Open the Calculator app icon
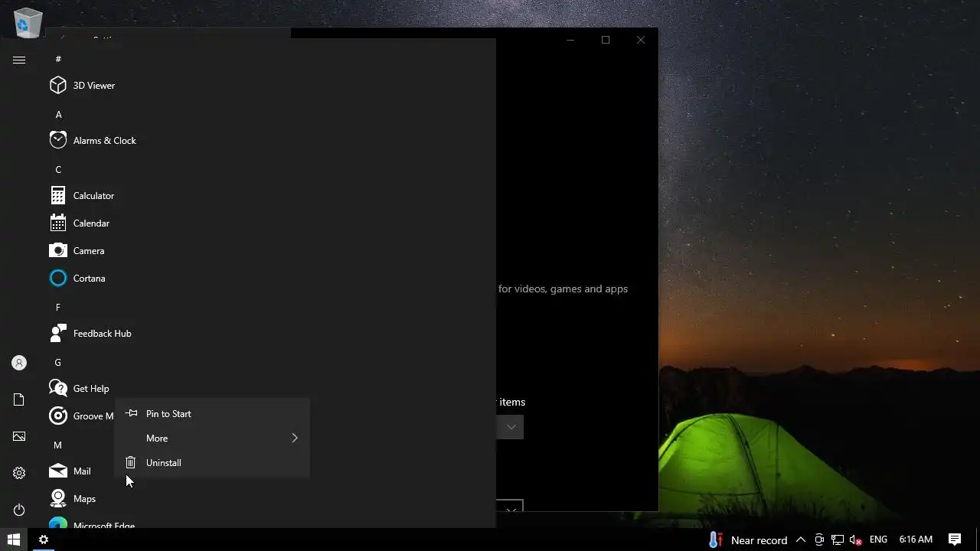The height and width of the screenshot is (551, 980). tap(58, 196)
